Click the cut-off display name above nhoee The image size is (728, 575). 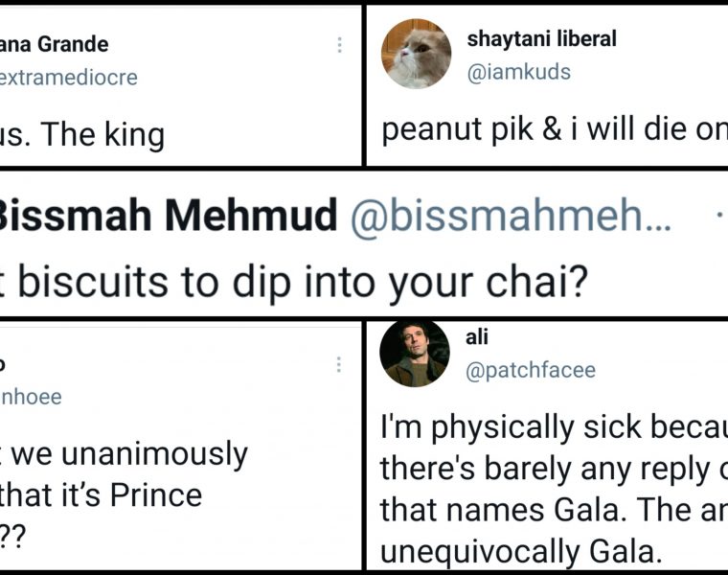tap(6, 364)
